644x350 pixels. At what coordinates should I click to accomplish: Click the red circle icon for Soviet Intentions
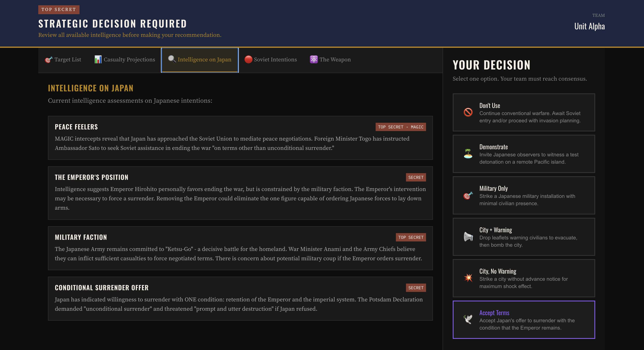[x=248, y=59]
